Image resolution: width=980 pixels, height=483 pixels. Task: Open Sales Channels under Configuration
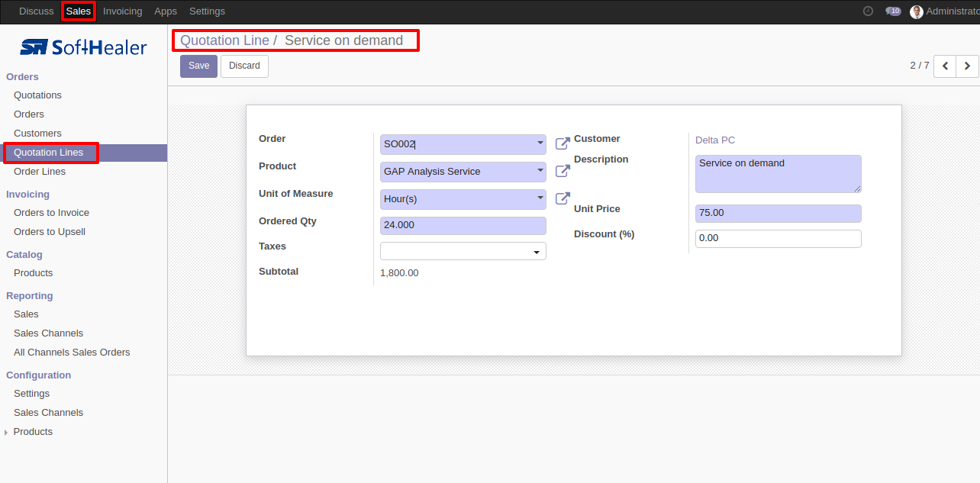[48, 413]
